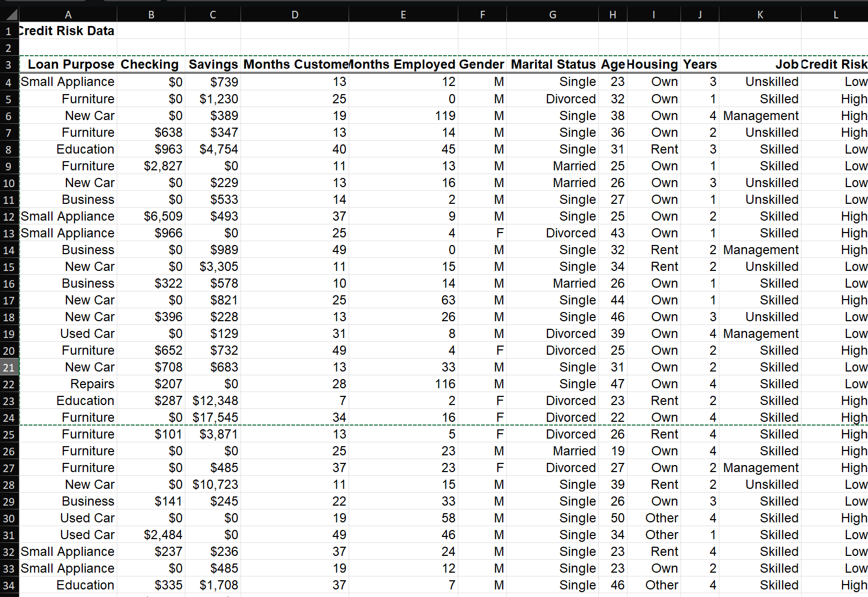Select row 3 header

[x=8, y=64]
